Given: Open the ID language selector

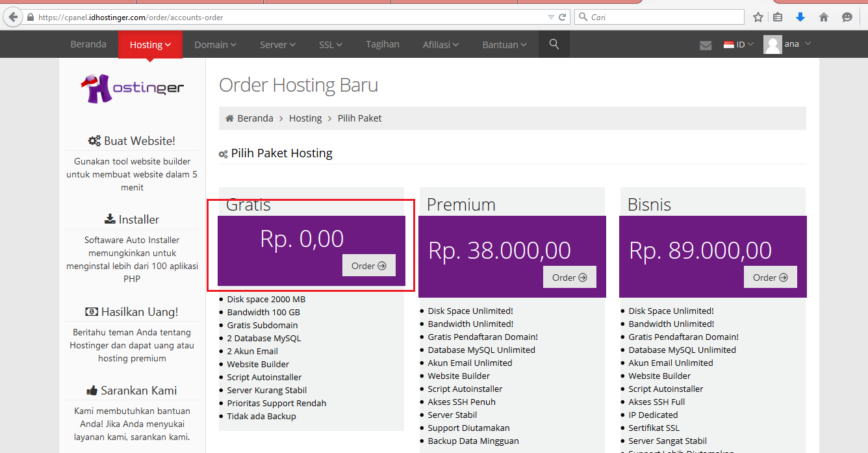Looking at the screenshot, I should coord(737,44).
